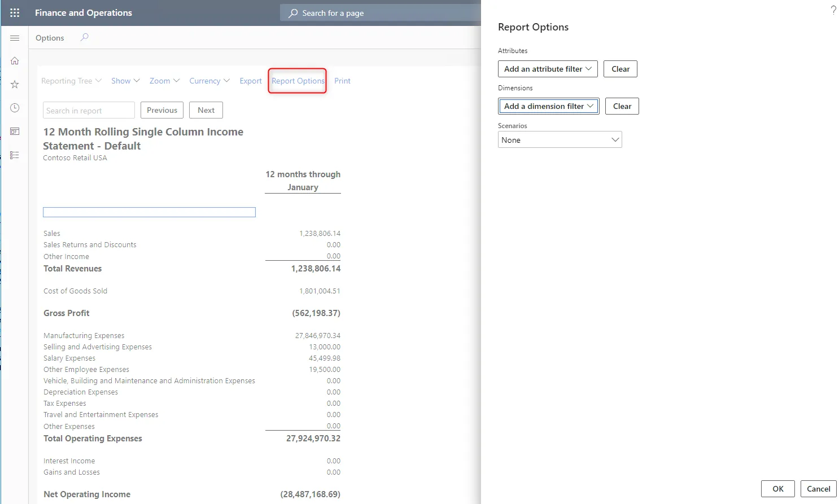Viewport: 839px width, 504px height.
Task: Open the Options menu
Action: point(50,37)
